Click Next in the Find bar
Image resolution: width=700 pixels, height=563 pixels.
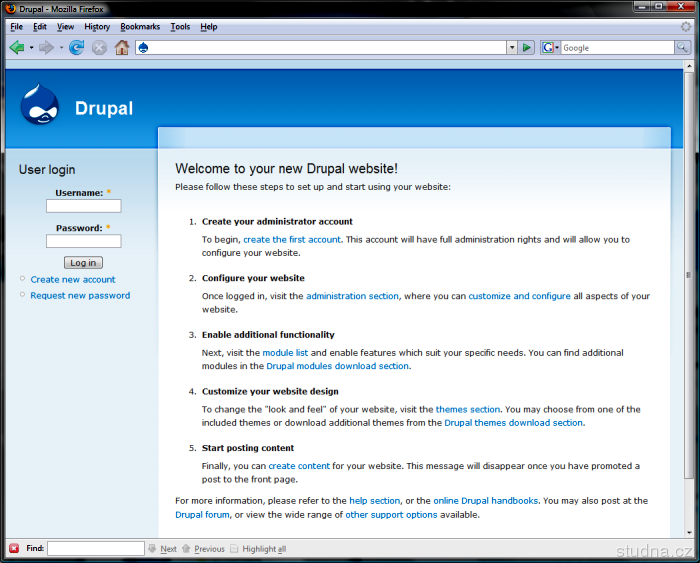coord(163,549)
